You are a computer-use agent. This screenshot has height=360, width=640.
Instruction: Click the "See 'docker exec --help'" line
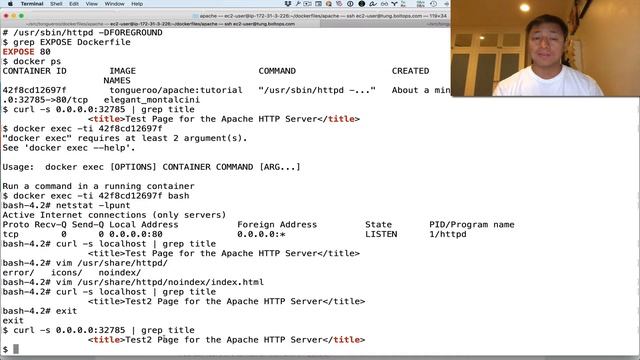pos(69,148)
